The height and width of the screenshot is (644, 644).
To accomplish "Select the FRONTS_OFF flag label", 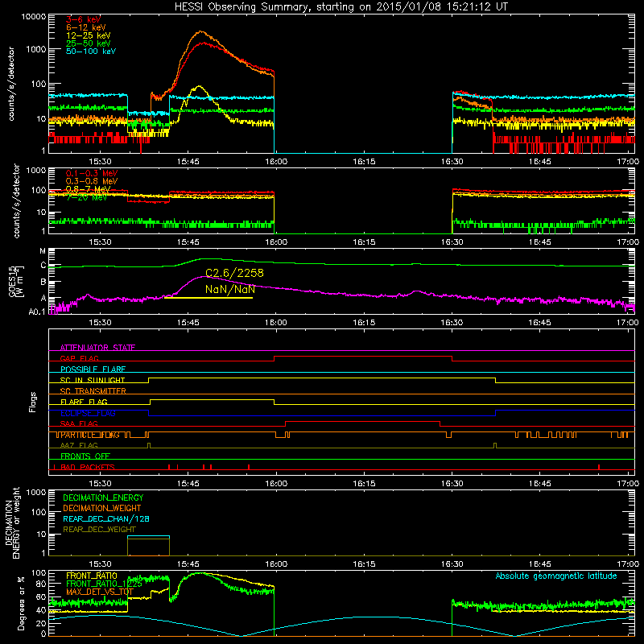I will tap(85, 456).
